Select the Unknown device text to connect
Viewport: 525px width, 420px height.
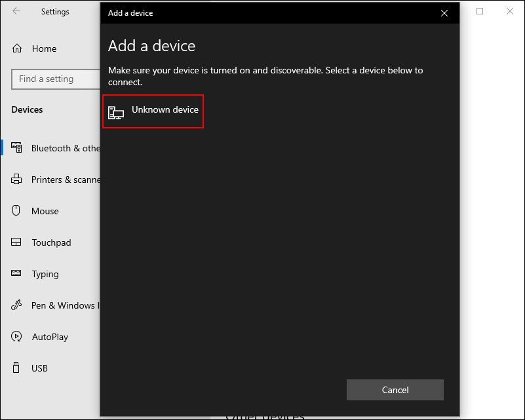click(165, 109)
